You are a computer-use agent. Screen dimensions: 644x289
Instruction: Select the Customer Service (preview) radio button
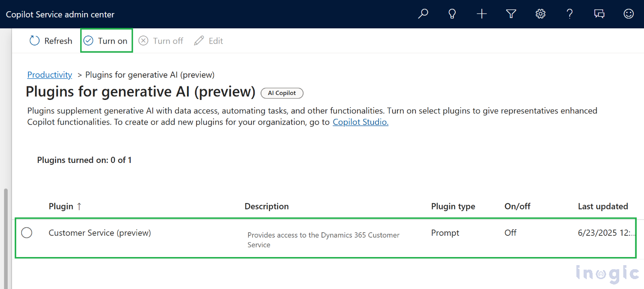(x=27, y=233)
